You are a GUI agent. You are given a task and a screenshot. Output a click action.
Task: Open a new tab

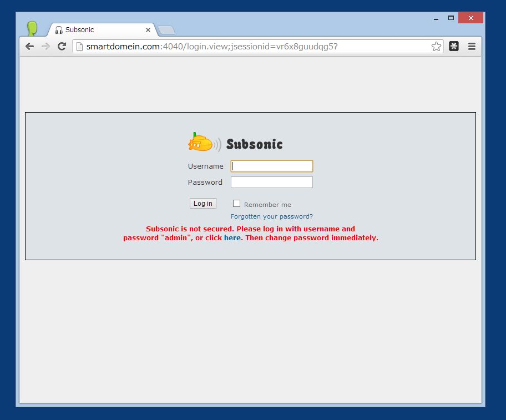pos(166,30)
